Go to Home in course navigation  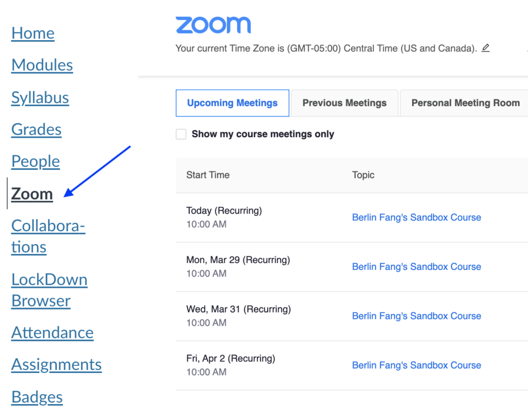click(33, 33)
